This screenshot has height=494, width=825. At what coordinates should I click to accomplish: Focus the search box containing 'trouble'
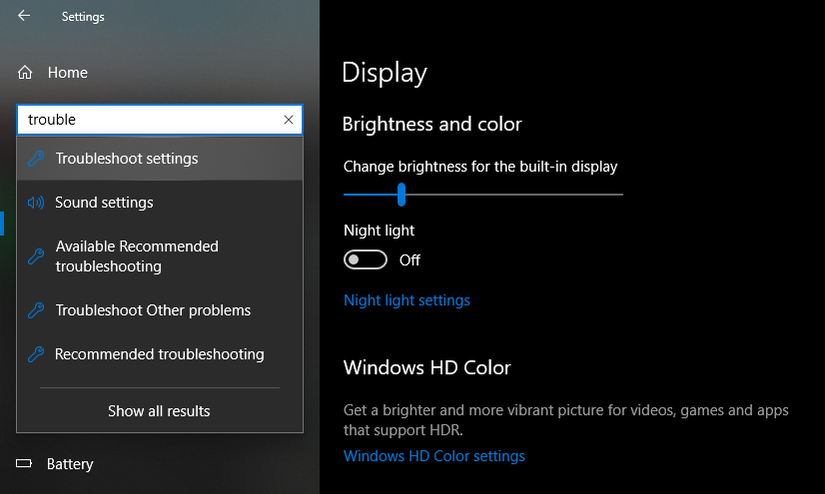159,119
